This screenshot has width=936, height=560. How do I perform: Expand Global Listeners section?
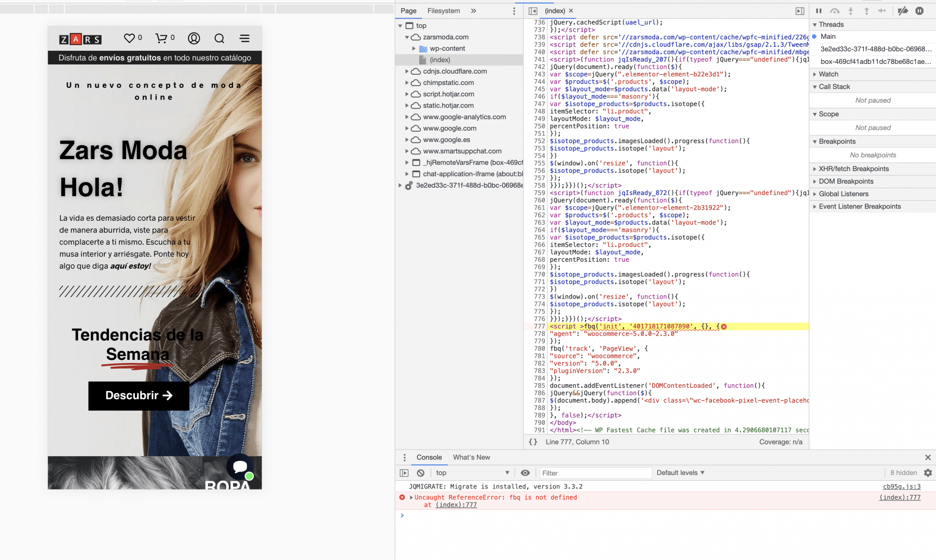click(815, 194)
